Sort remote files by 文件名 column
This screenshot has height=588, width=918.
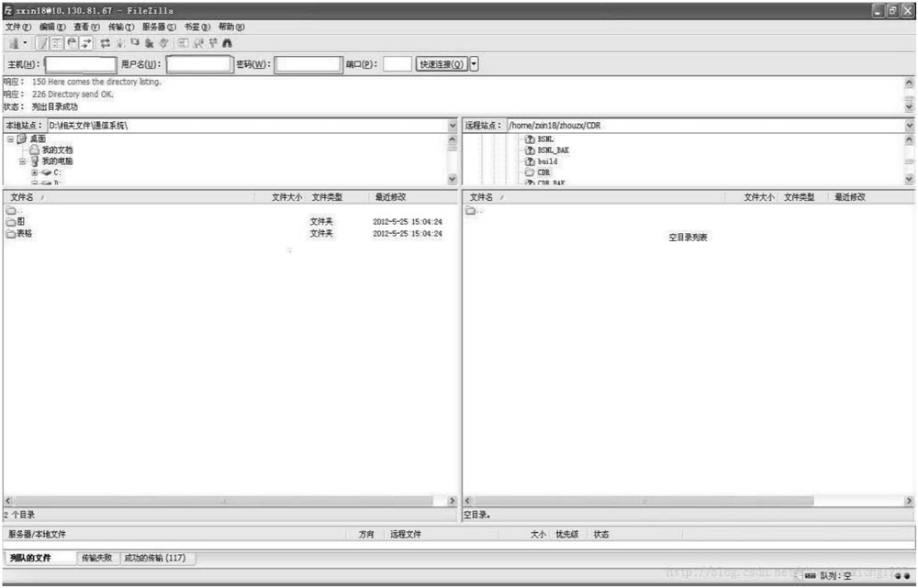tap(594, 197)
